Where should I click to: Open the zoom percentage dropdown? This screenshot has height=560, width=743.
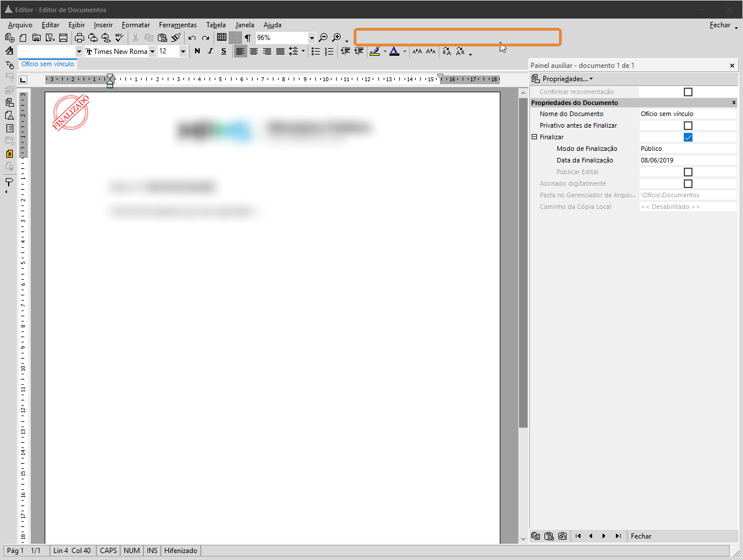tap(312, 38)
